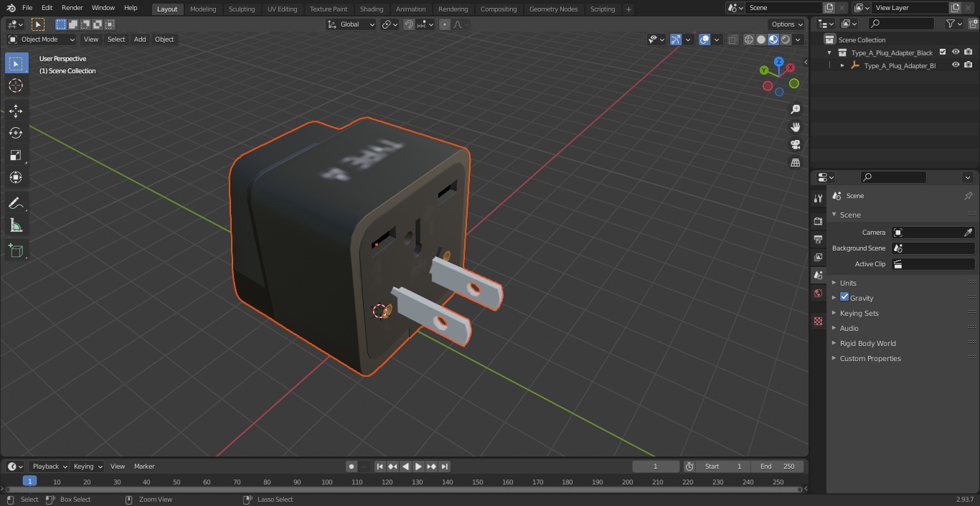The height and width of the screenshot is (506, 980).
Task: Open the viewport shading options arrow
Action: (798, 39)
